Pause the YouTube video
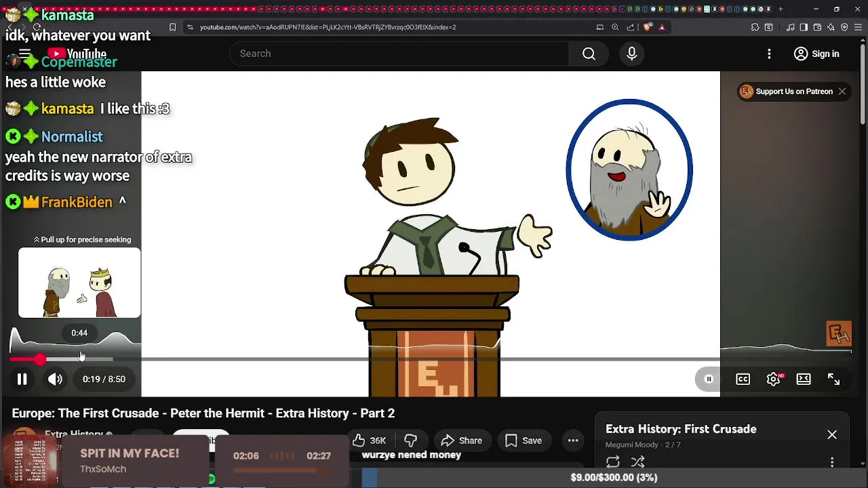Viewport: 868px width, 488px height. click(x=22, y=380)
